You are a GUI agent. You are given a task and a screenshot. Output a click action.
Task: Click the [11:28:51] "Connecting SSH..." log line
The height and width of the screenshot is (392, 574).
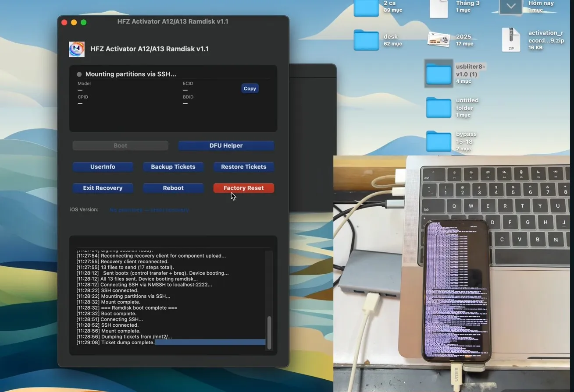pyautogui.click(x=110, y=319)
